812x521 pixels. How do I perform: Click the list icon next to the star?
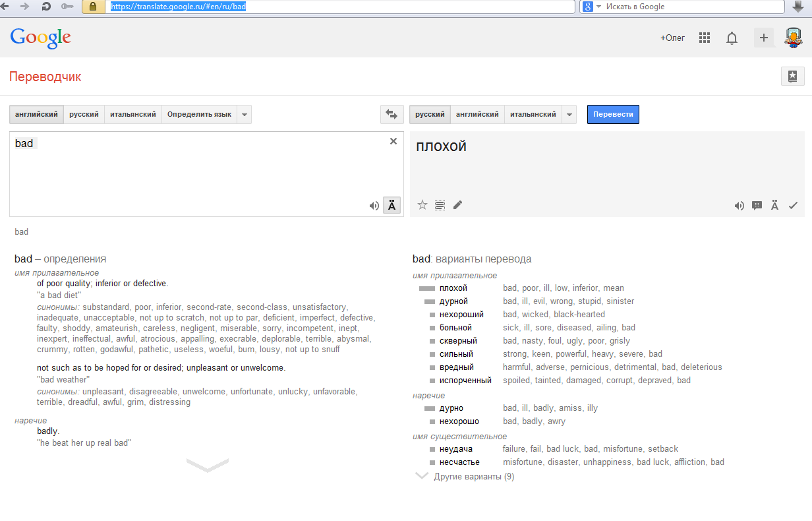tap(440, 205)
